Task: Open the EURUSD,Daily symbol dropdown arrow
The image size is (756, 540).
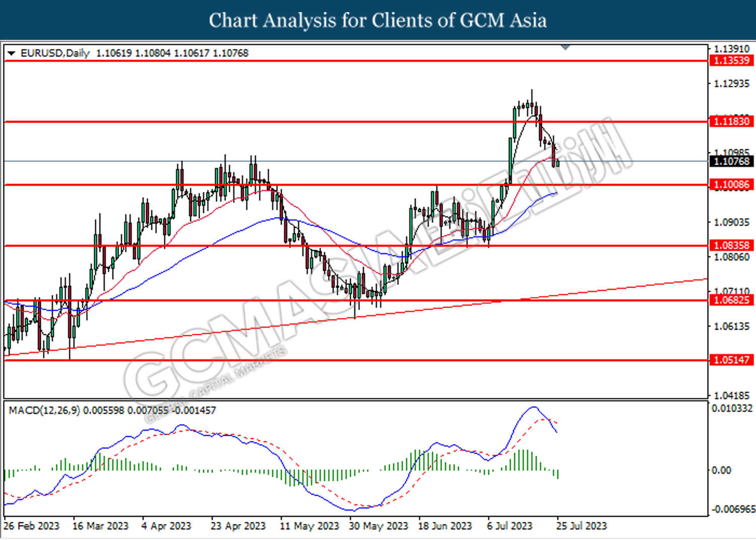Action: (11, 53)
